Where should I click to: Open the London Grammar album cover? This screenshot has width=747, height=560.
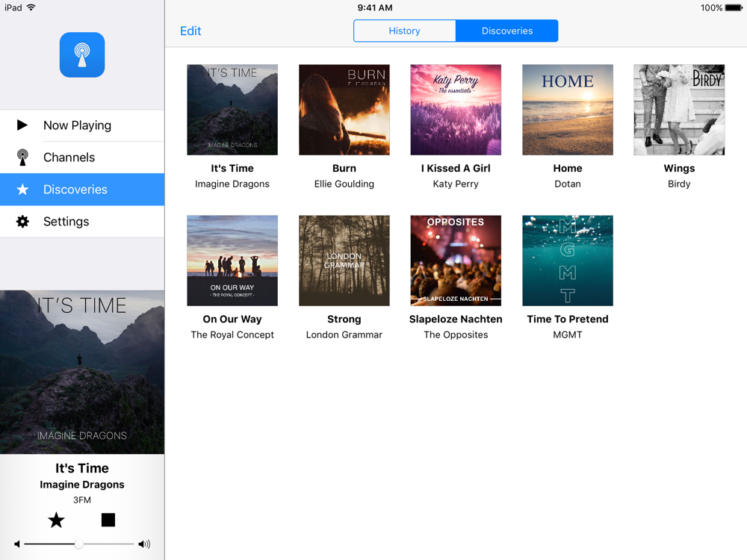344,261
